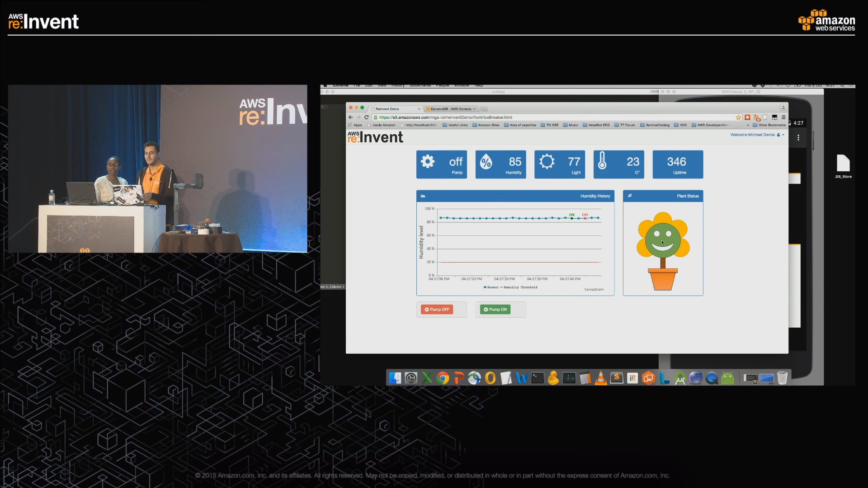Bookmark the page with the star icon
Image resolution: width=868 pixels, height=488 pixels.
point(738,117)
